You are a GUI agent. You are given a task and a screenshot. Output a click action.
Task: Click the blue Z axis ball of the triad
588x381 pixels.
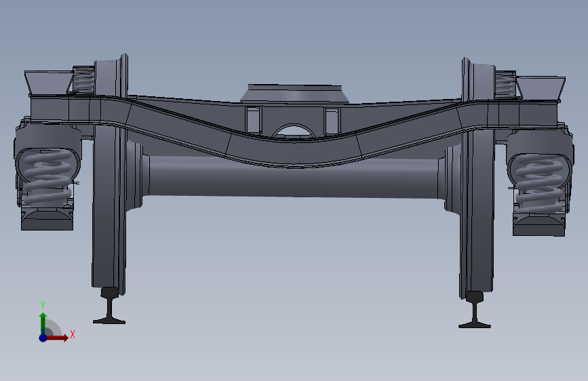pyautogui.click(x=43, y=338)
